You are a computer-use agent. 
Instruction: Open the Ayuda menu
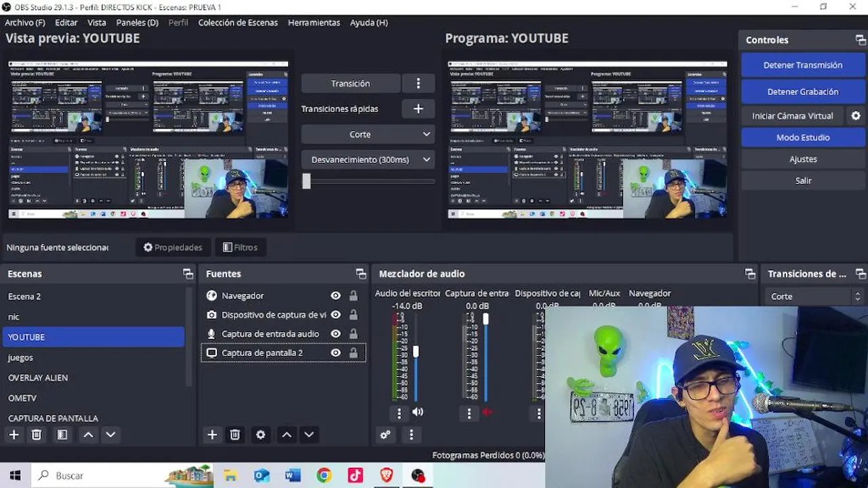(x=369, y=22)
